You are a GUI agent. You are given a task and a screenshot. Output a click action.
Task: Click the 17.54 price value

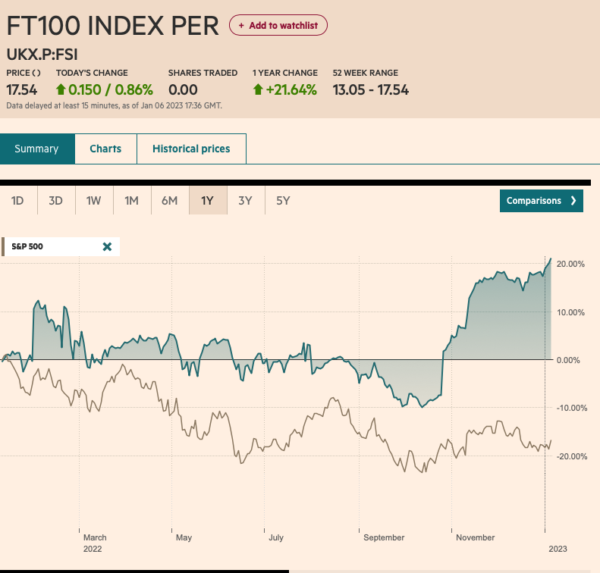[22, 90]
